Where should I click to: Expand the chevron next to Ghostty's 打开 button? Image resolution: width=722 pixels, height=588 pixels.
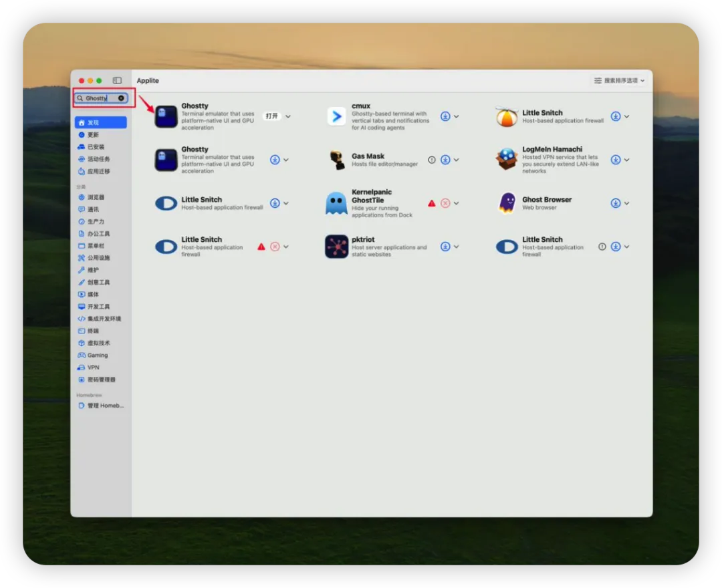tap(287, 116)
